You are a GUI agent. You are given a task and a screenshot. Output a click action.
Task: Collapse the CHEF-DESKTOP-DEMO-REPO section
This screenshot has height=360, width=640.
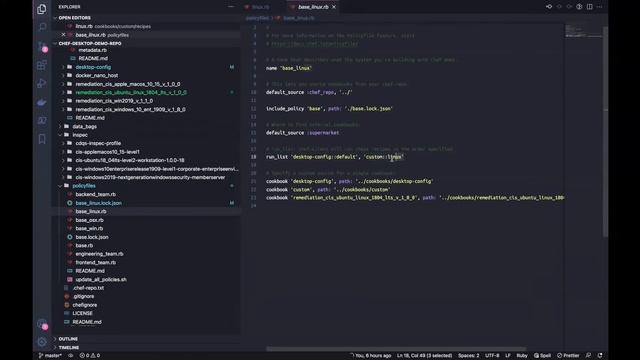pos(90,43)
